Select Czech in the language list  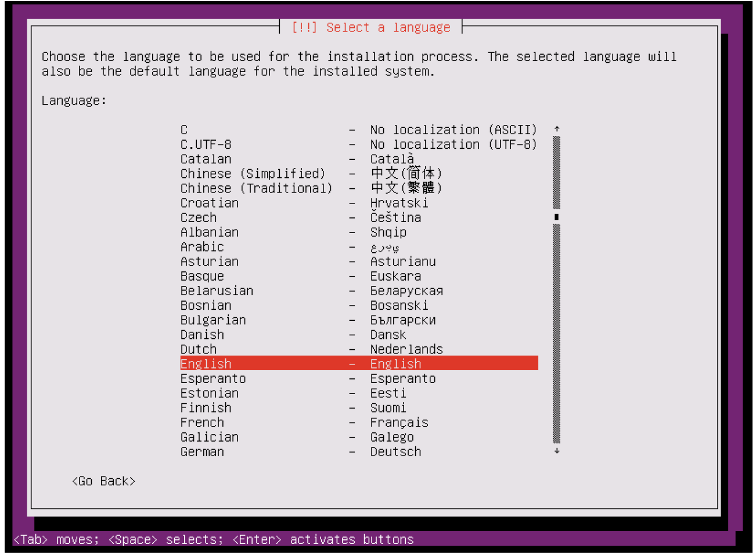[x=359, y=217]
